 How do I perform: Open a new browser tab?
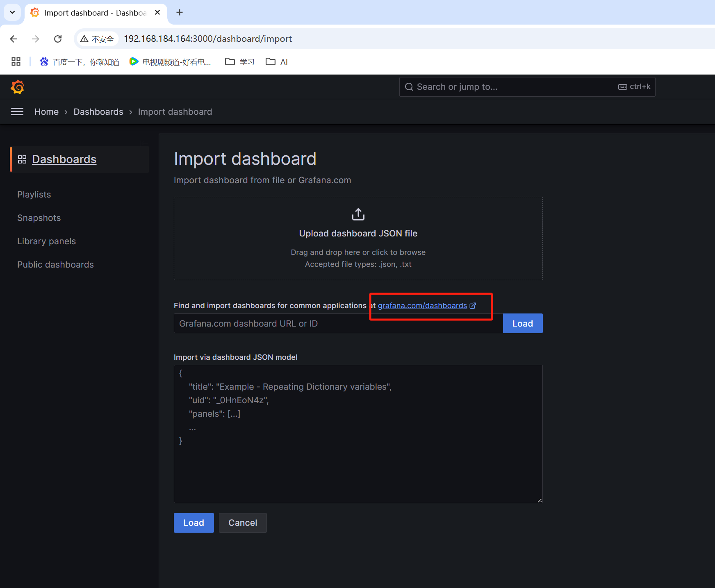pyautogui.click(x=180, y=12)
